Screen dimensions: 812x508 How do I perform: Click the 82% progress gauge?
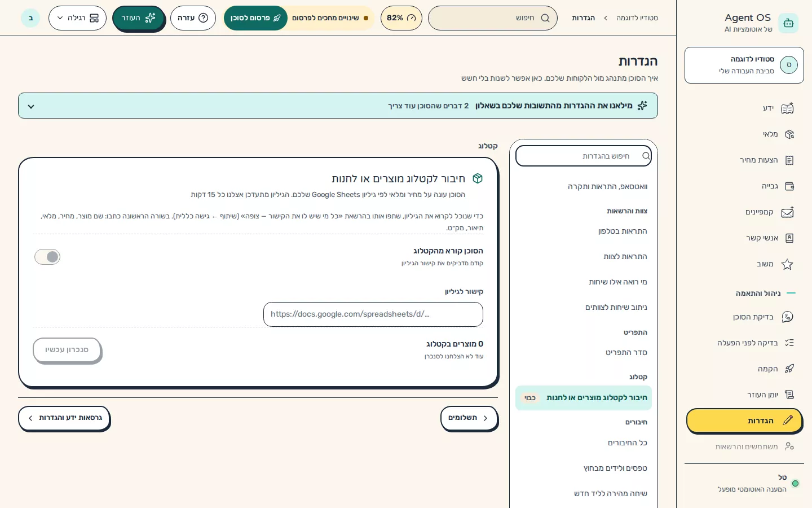(401, 18)
